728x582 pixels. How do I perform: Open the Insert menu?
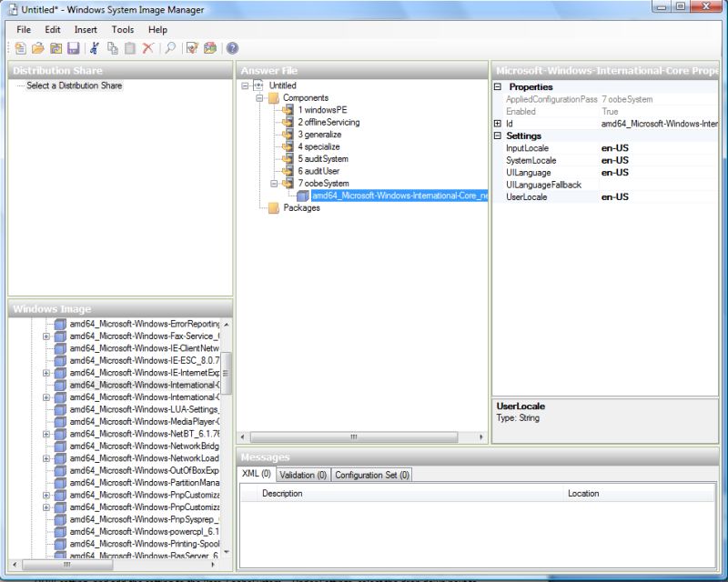[x=85, y=29]
